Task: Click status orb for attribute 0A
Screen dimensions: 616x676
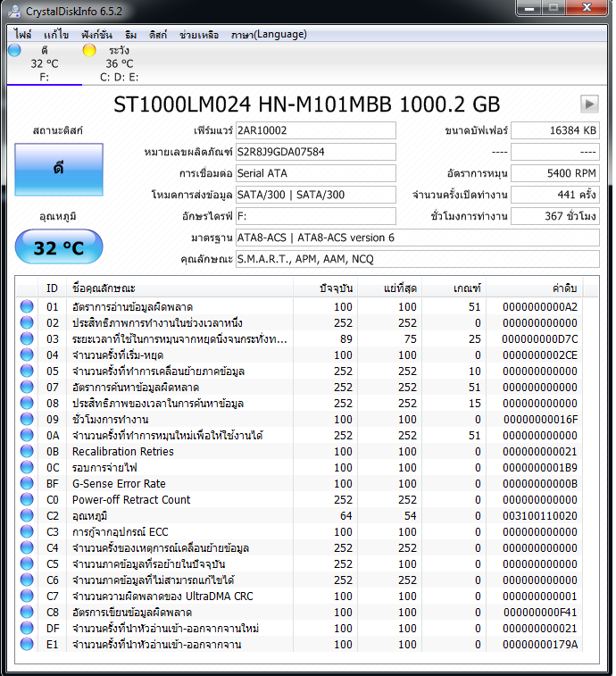Action: [x=27, y=435]
